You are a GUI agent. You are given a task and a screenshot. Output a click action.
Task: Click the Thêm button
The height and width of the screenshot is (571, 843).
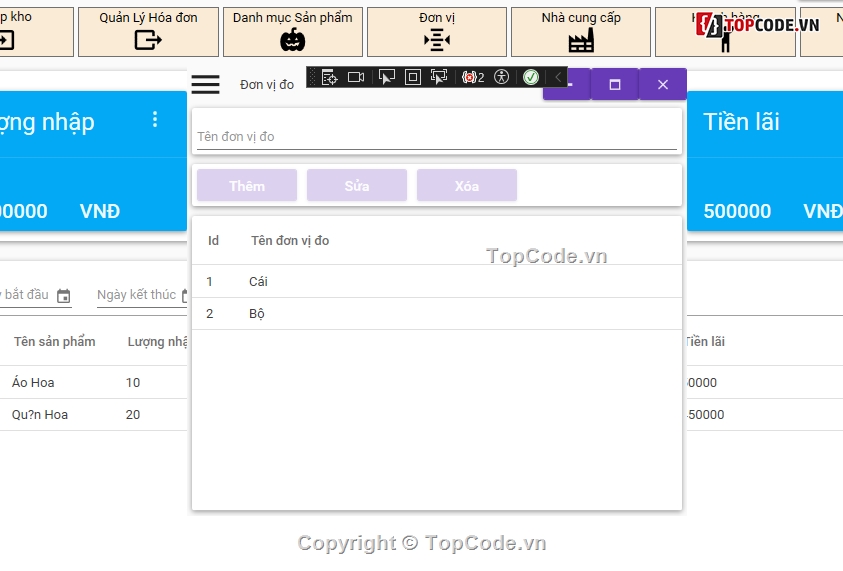point(247,185)
